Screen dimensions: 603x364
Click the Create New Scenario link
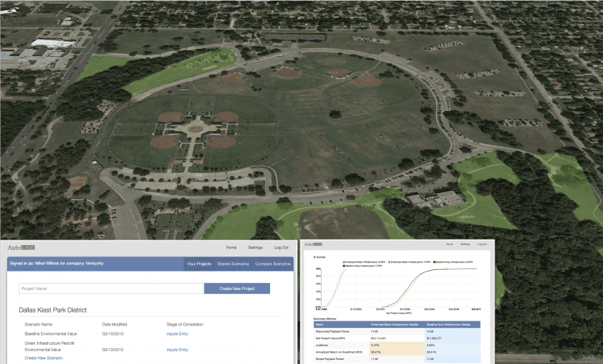coord(46,358)
